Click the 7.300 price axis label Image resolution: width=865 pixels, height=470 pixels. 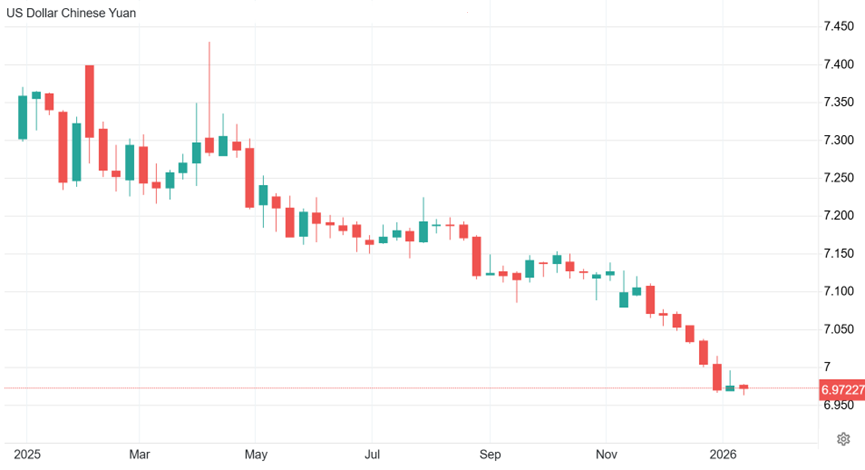838,140
